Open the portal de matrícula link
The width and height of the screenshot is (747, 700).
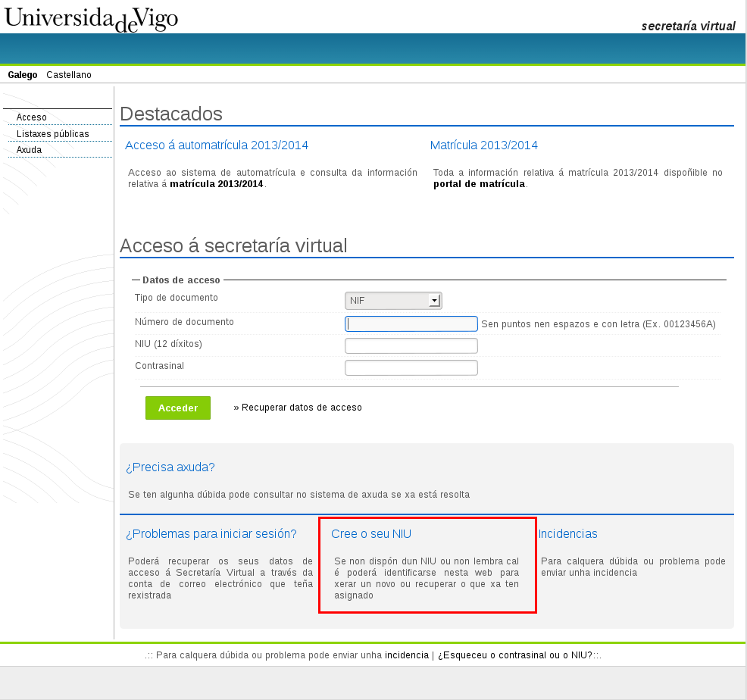coord(479,184)
